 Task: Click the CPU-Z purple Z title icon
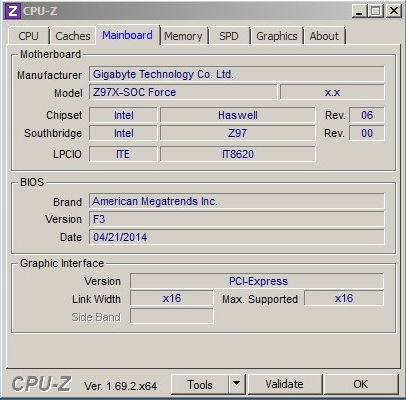point(13,11)
